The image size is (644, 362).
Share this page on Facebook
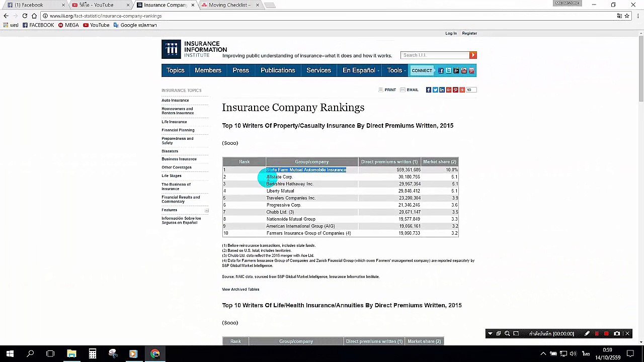429,90
